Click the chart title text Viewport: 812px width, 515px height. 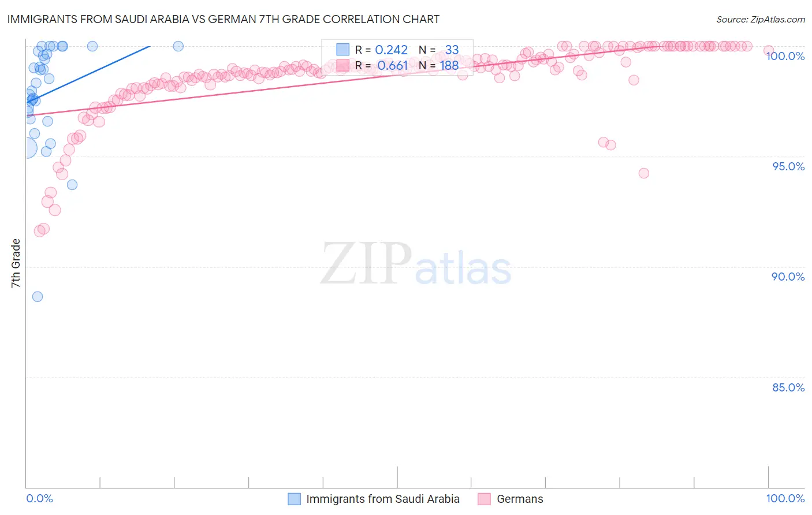[223, 19]
